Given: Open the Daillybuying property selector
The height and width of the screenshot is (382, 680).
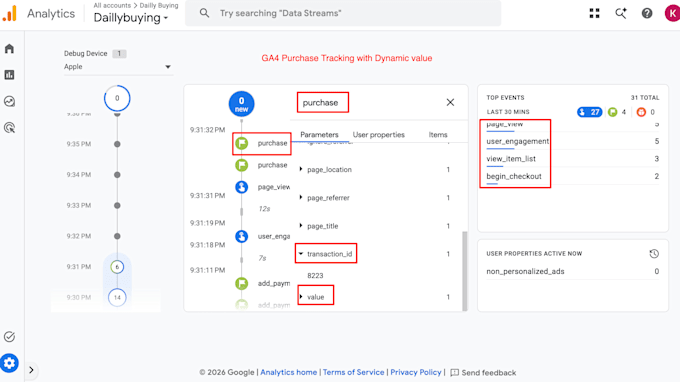Looking at the screenshot, I should point(131,18).
